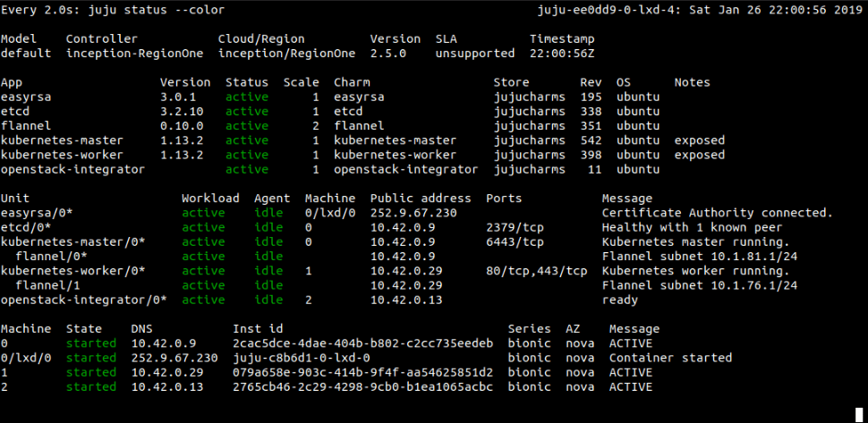868x423 pixels.
Task: Select the hostname 'juju-ee0dd9-0-lxd-4' in header
Action: pos(606,11)
